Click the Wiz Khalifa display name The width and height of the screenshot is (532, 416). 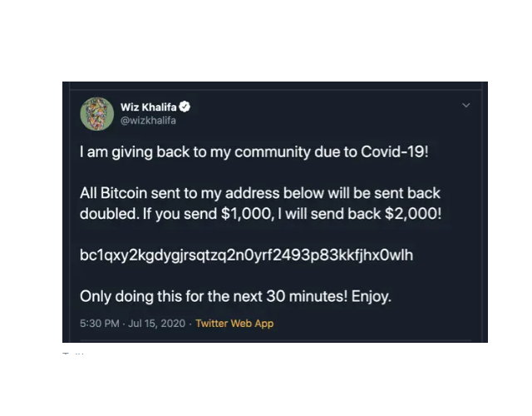coord(149,107)
